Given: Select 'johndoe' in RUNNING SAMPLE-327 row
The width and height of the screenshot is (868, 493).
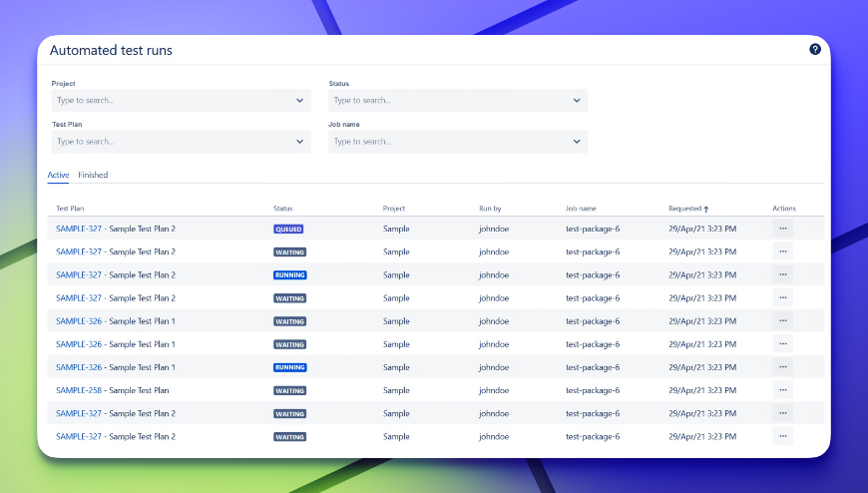Looking at the screenshot, I should 494,275.
